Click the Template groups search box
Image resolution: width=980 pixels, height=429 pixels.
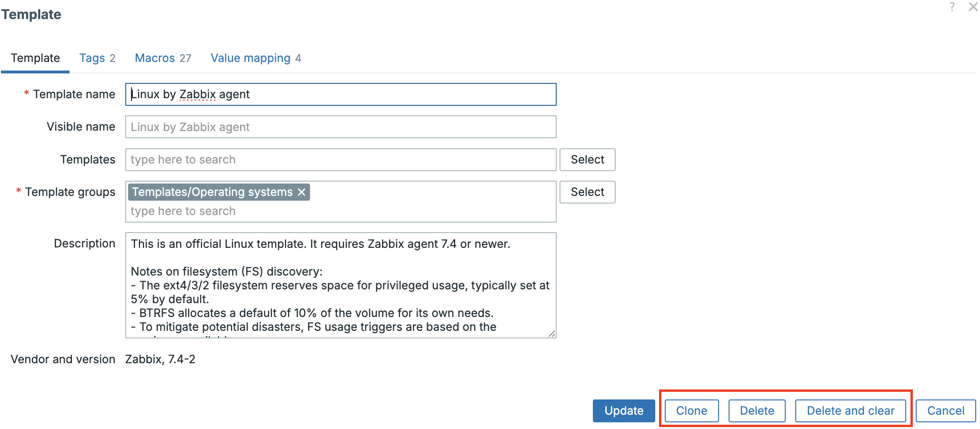(340, 211)
